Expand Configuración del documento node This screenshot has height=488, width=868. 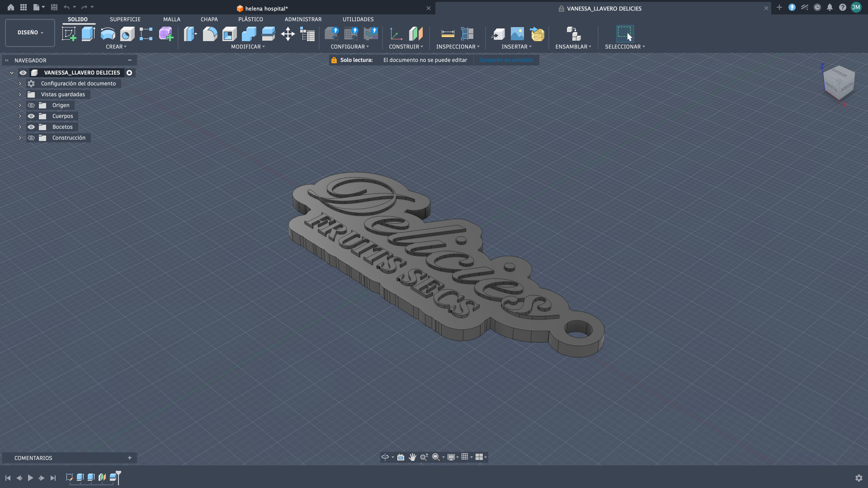pos(20,84)
